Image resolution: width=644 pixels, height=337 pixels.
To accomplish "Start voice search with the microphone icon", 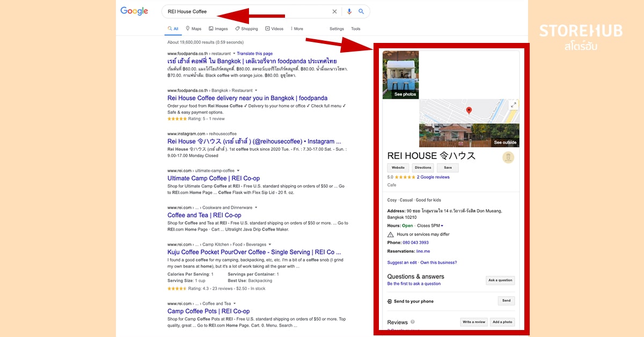I will (x=349, y=11).
